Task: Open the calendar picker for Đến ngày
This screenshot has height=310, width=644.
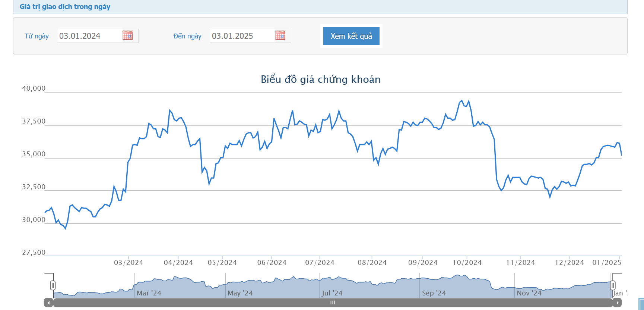Action: point(280,35)
